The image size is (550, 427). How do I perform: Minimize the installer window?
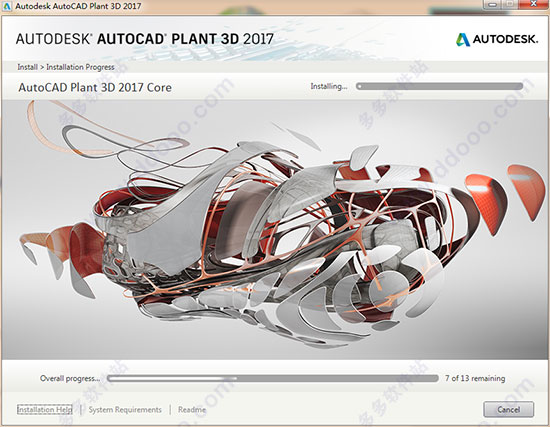click(x=493, y=5)
